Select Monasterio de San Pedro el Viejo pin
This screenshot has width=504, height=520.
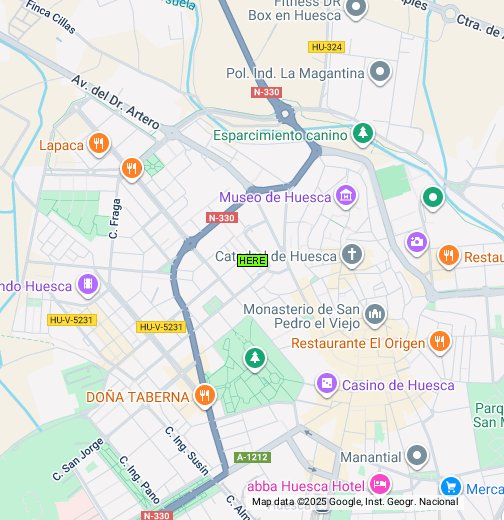(375, 315)
